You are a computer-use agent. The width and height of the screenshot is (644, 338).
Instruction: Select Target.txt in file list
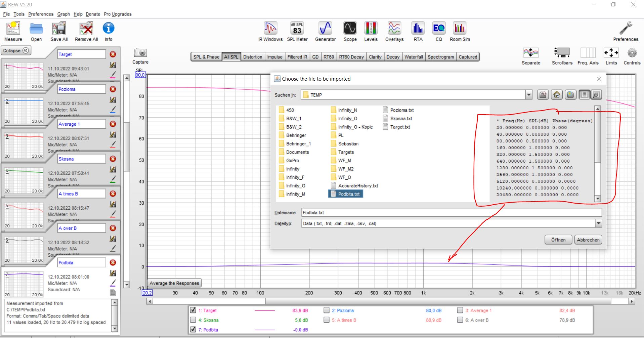[x=396, y=127]
